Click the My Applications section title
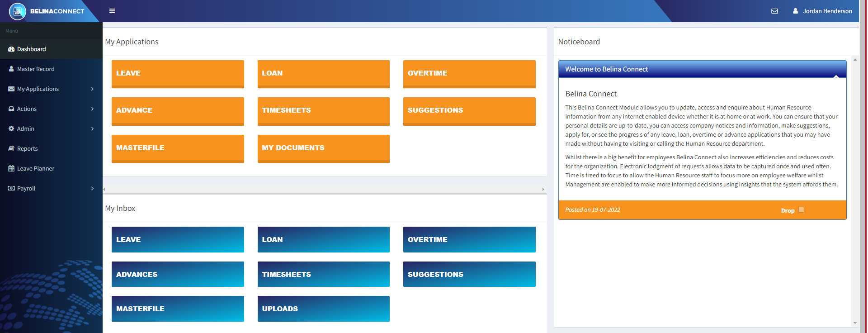Viewport: 868px width, 333px height. pos(132,42)
